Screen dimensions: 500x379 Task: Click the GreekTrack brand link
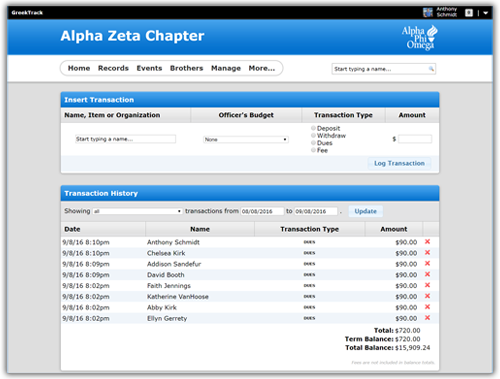point(27,13)
